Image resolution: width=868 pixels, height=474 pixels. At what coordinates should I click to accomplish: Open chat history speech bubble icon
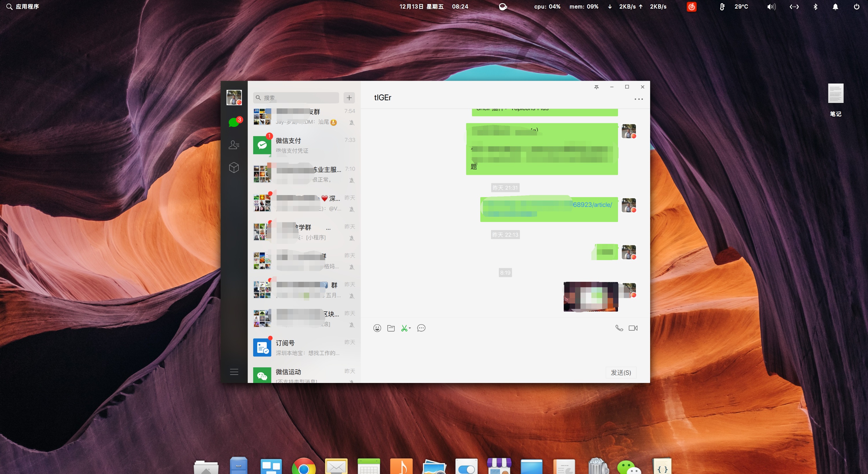point(421,328)
